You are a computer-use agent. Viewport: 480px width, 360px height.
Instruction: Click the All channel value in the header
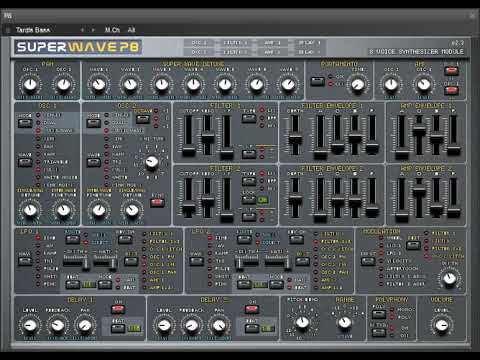(131, 30)
